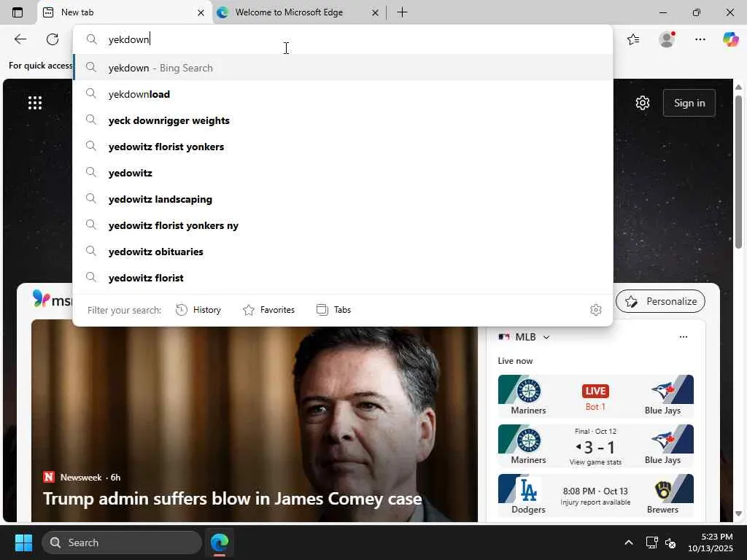This screenshot has height=560, width=747.
Task: Switch to Welcome to Microsoft Edge tab
Action: 298,12
